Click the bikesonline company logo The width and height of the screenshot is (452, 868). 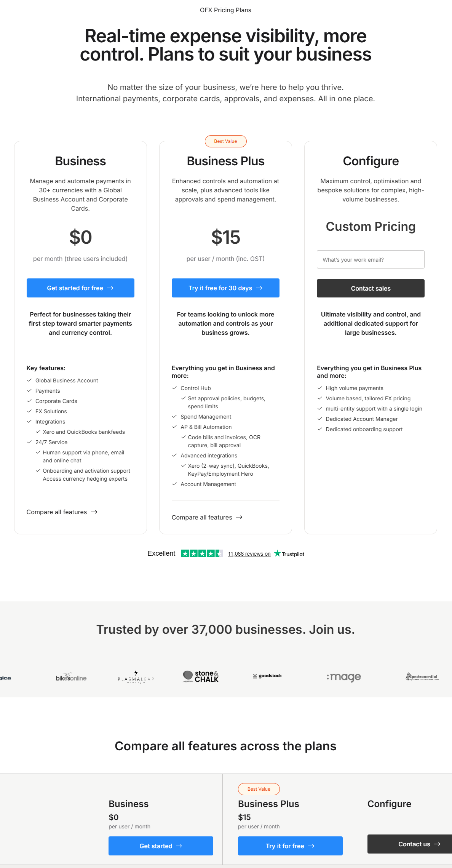[x=71, y=677]
